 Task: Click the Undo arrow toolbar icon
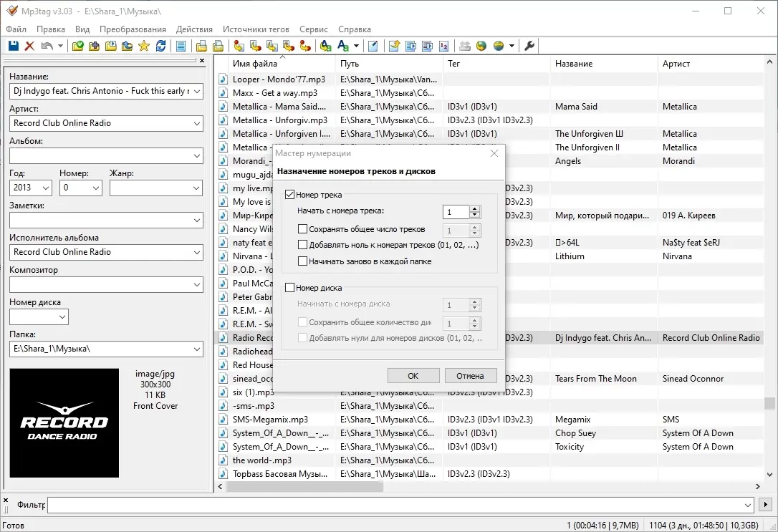47,46
